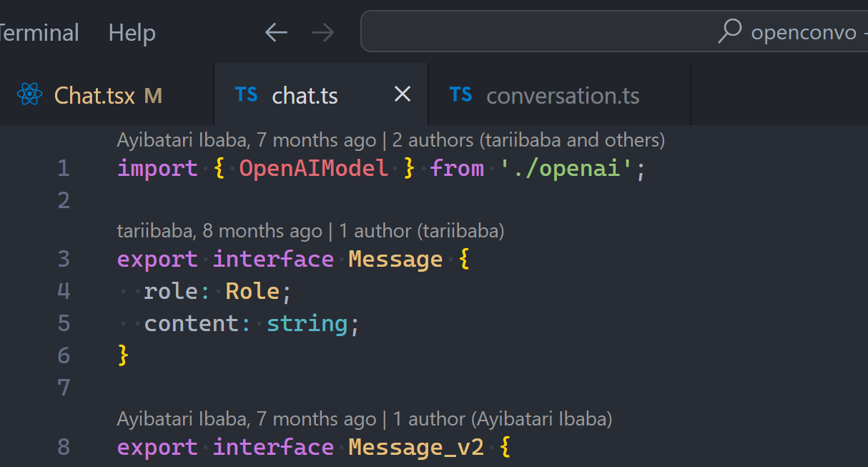Click the Go Back arrow icon
Image resolution: width=868 pixels, height=467 pixels.
[276, 32]
